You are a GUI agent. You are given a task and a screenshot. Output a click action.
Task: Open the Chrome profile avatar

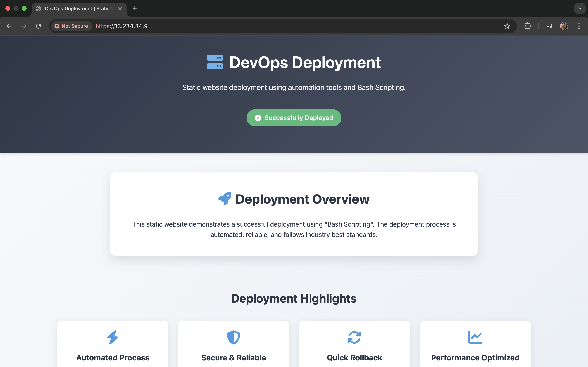(x=564, y=26)
